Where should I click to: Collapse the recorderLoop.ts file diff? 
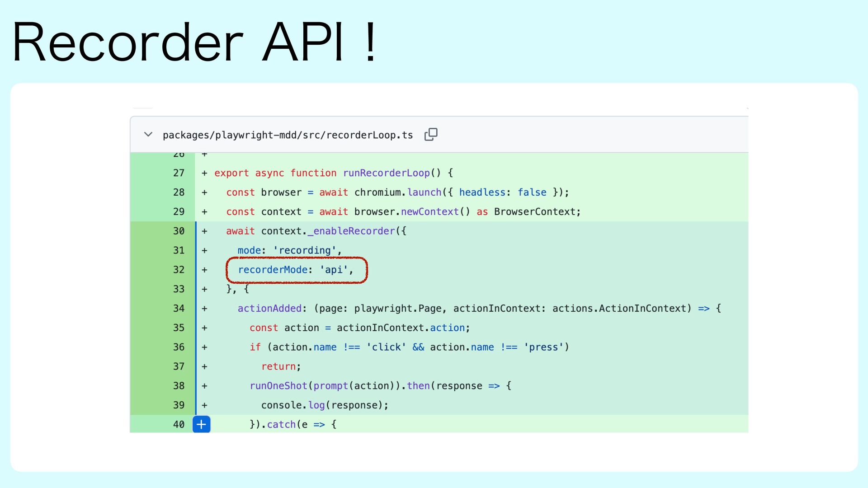[x=148, y=135]
